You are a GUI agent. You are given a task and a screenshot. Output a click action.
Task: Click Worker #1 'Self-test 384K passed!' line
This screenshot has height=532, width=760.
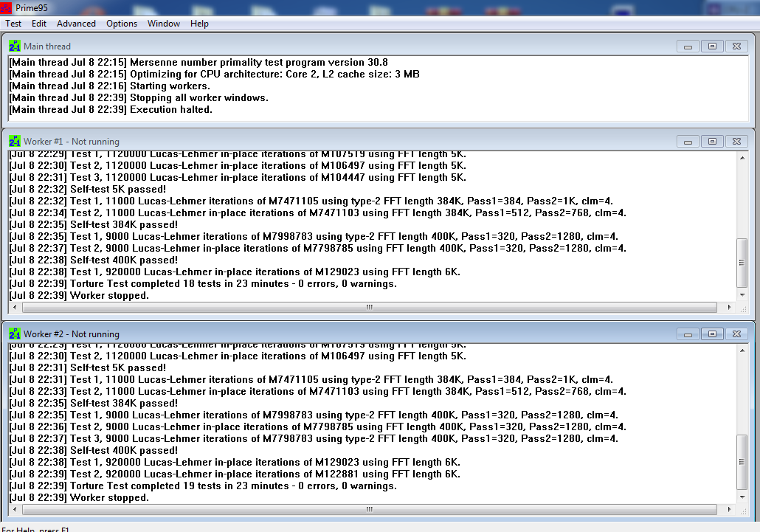pos(94,225)
